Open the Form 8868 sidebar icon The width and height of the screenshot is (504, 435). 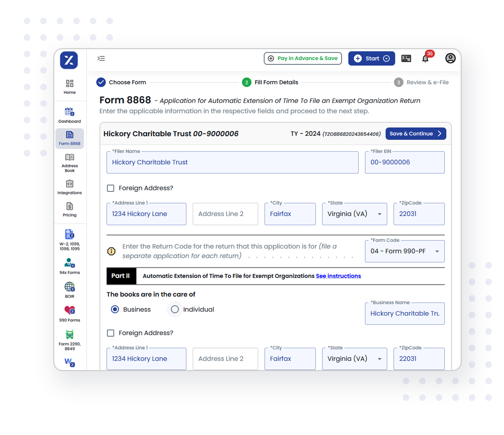click(69, 138)
